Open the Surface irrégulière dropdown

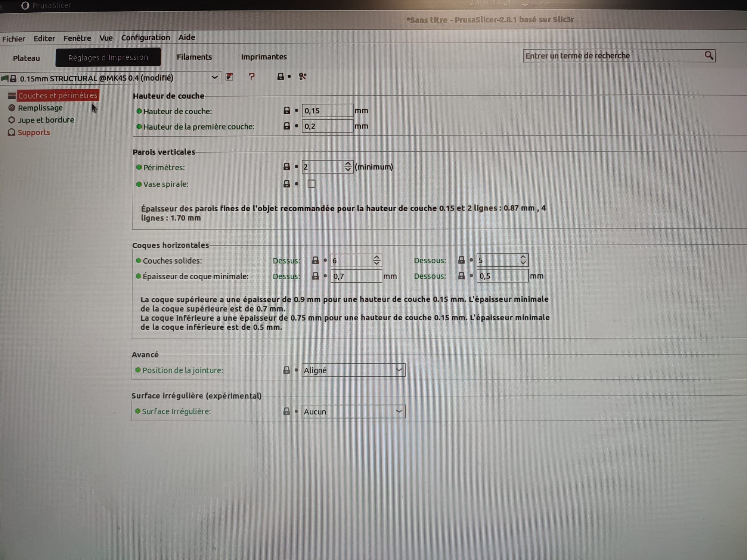[x=353, y=411]
